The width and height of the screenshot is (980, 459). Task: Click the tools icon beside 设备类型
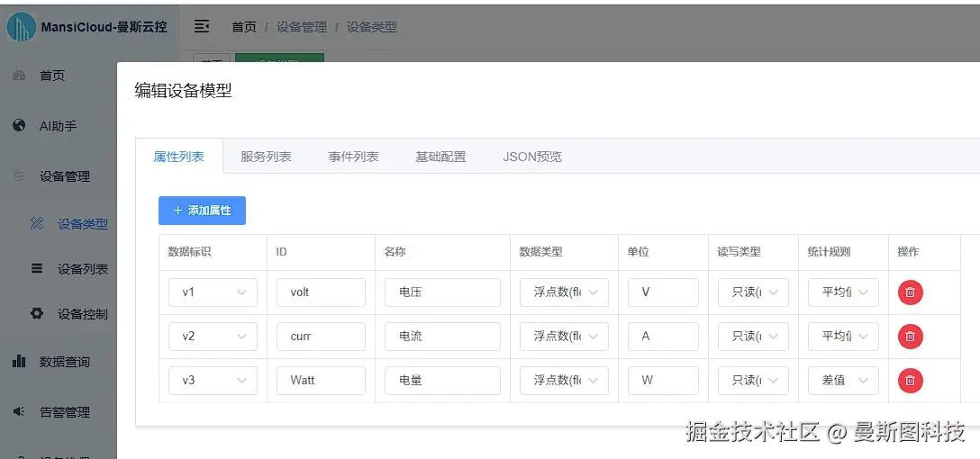coord(37,223)
